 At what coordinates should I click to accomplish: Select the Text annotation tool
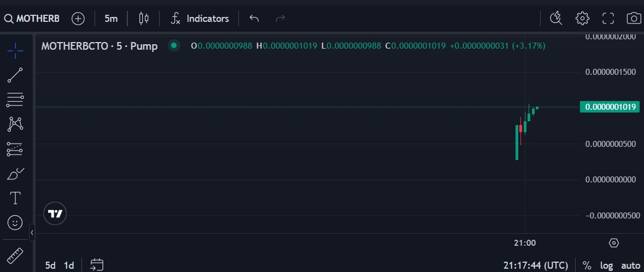[x=15, y=198]
